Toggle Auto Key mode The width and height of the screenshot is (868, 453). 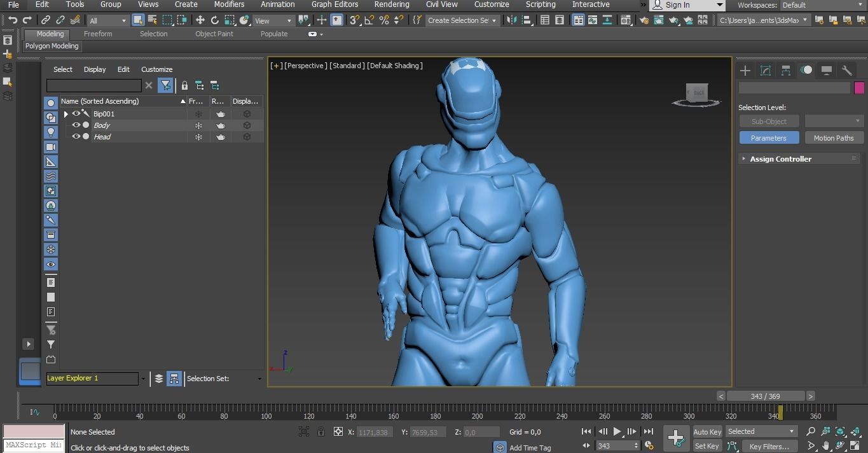tap(707, 432)
